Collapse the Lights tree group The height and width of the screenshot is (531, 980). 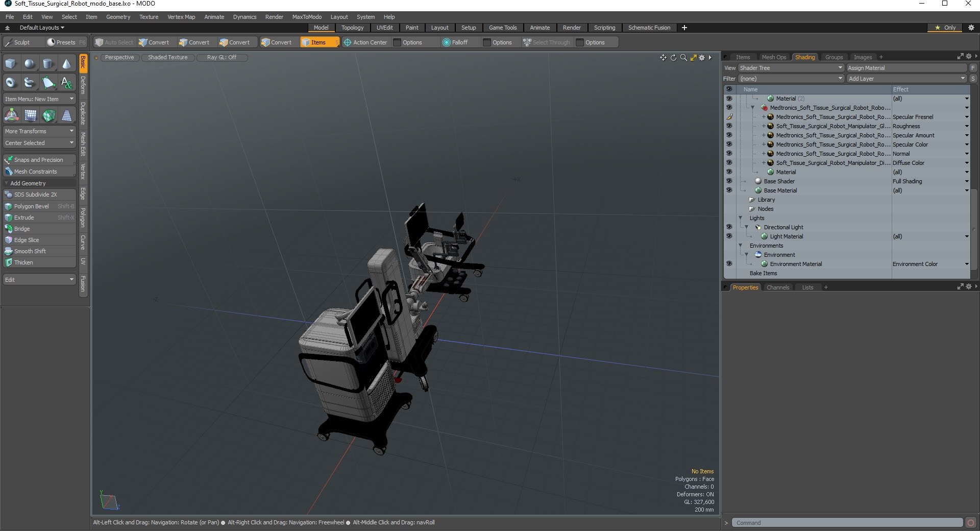click(741, 218)
